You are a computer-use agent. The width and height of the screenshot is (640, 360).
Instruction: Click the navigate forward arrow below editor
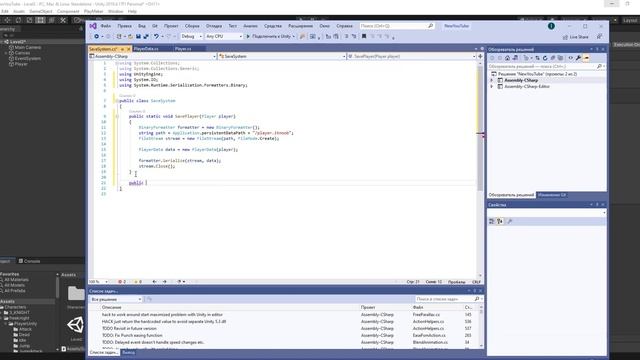(x=164, y=282)
